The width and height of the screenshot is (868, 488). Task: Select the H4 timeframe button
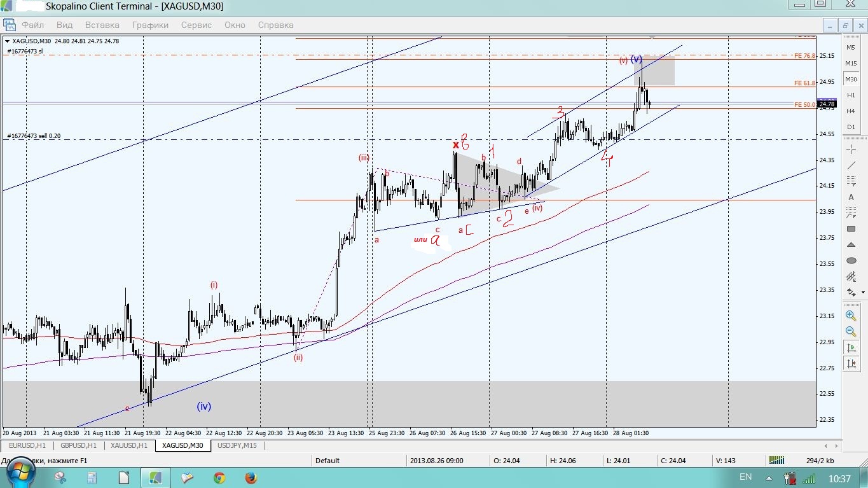coord(851,111)
